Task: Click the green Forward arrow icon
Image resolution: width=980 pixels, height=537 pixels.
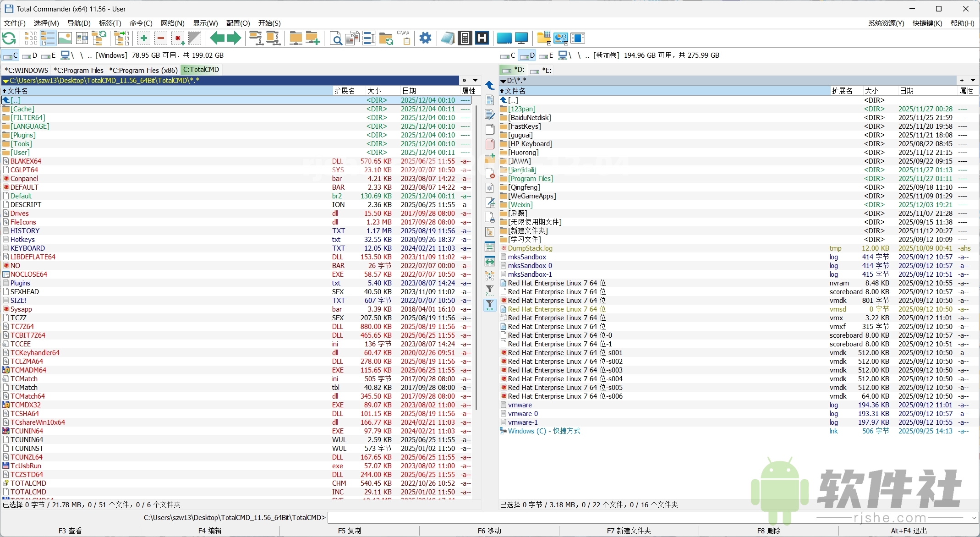Action: click(x=234, y=38)
